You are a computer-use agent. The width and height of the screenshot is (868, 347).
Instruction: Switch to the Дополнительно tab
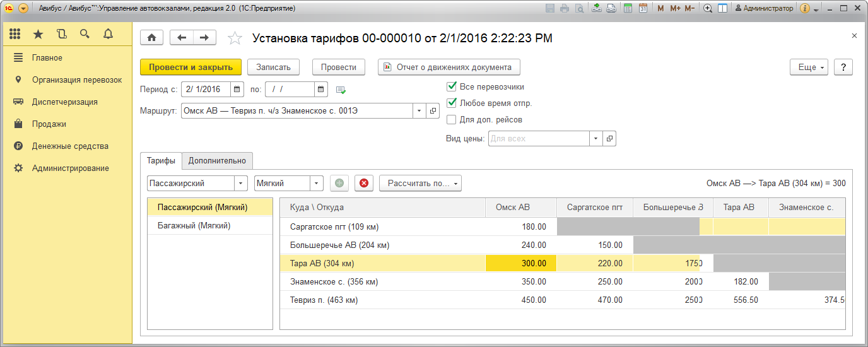pos(217,161)
